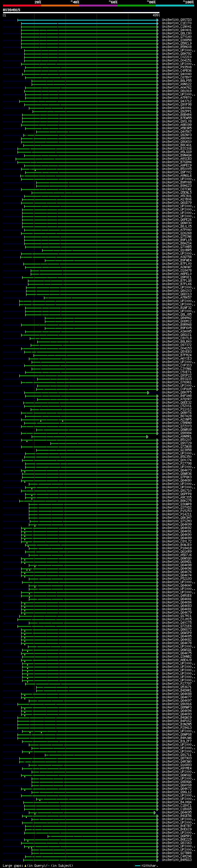Select label UniRef100_A9RX99

coord(176,125)
